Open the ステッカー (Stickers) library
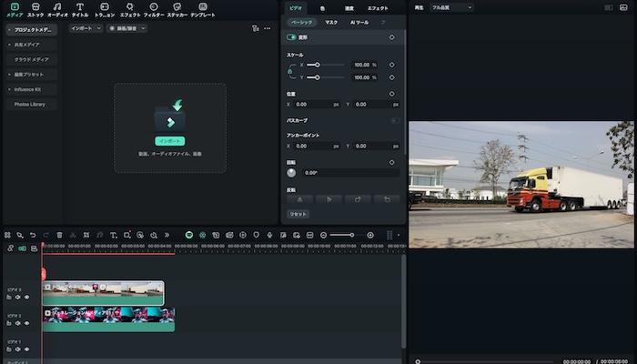The width and height of the screenshot is (637, 364). pos(177,10)
